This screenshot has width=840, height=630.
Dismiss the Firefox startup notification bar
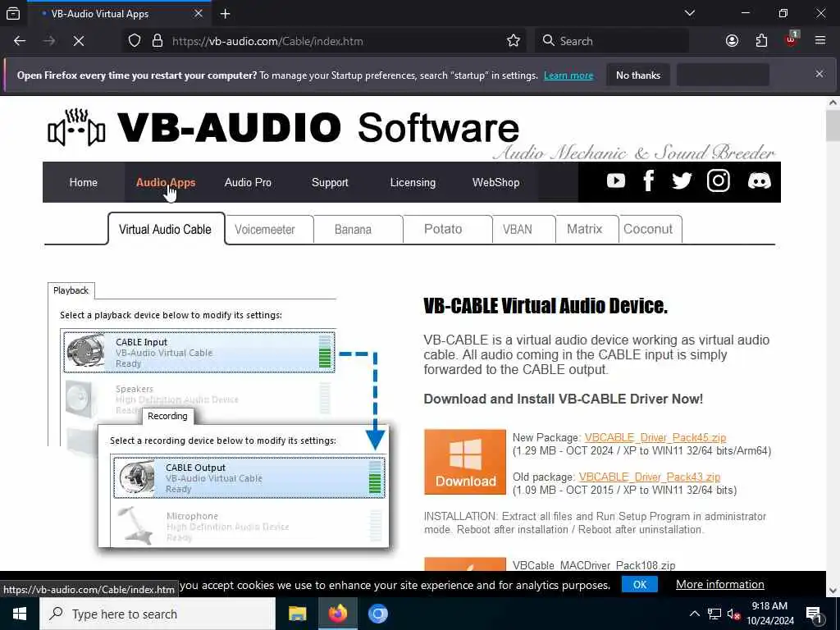pyautogui.click(x=819, y=74)
